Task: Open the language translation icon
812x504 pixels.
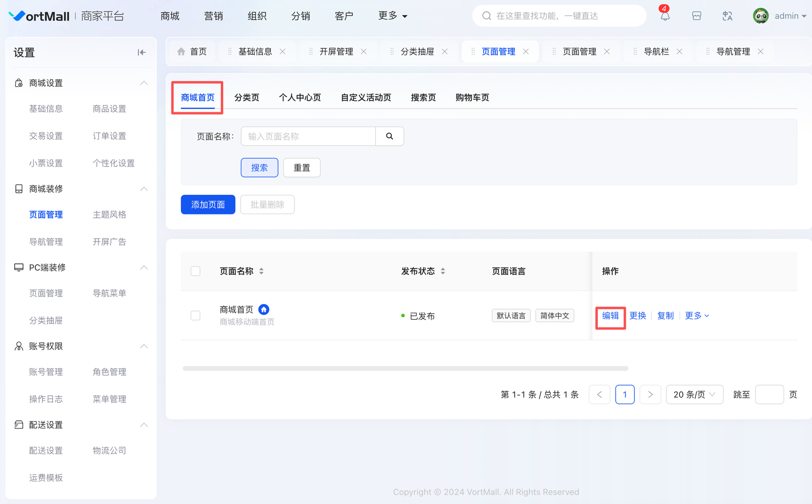Action: click(727, 16)
